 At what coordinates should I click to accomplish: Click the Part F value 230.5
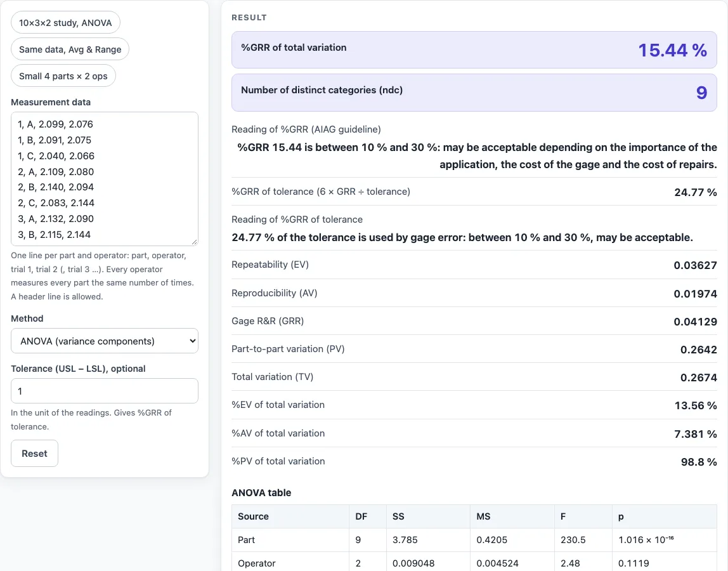tap(573, 540)
